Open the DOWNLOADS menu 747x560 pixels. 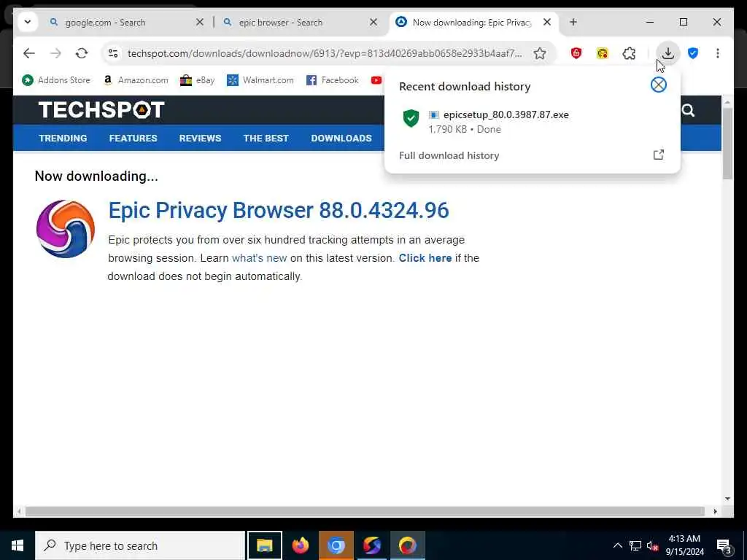pos(341,138)
